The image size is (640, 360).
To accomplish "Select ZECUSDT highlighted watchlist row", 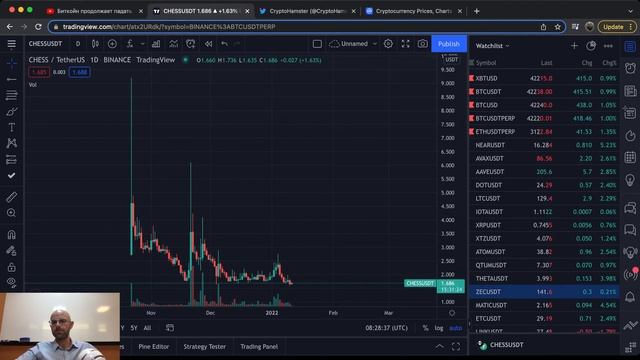I will click(x=544, y=292).
